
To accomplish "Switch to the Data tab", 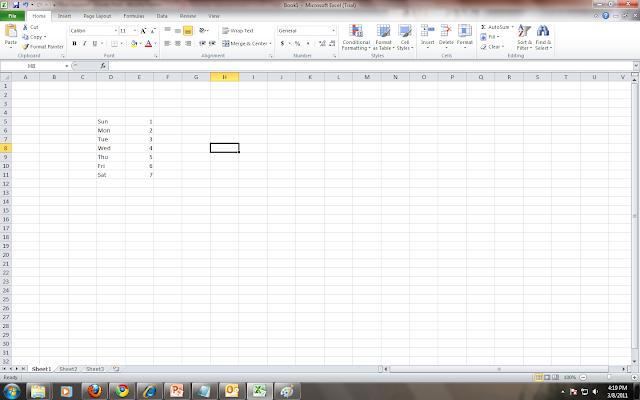I will pos(162,16).
